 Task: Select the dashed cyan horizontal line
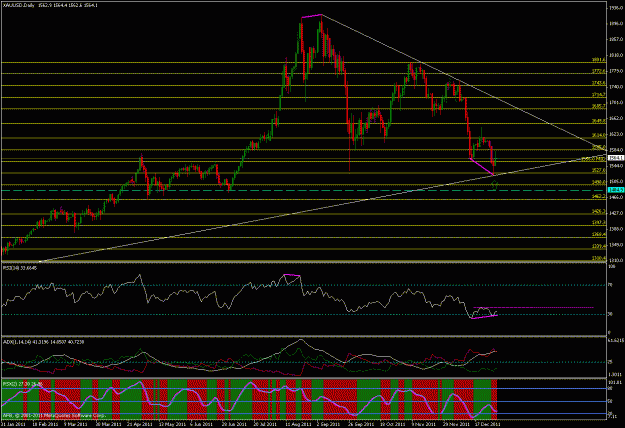303,190
